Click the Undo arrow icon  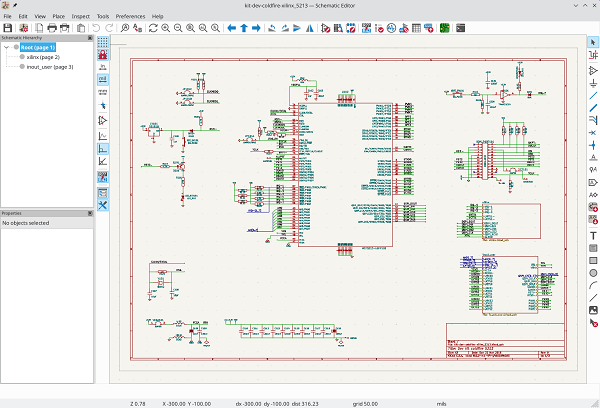pyautogui.click(x=96, y=28)
